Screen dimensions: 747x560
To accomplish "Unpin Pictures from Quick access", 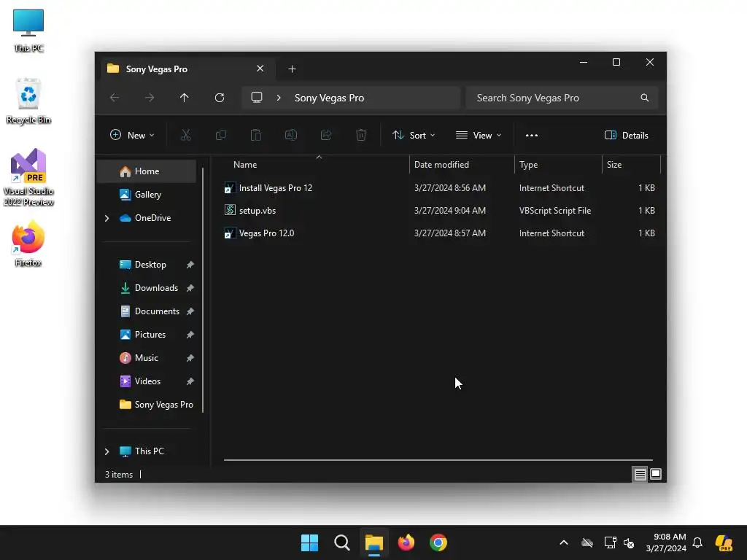I will 190,334.
